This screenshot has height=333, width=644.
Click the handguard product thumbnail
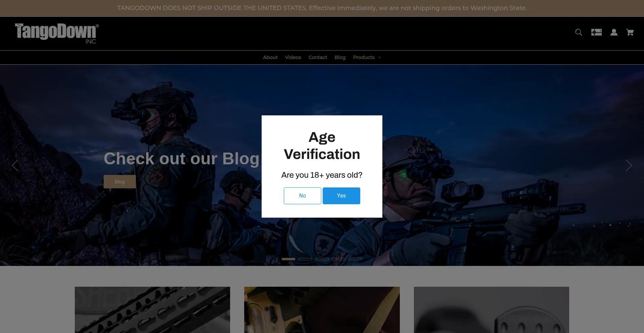click(152, 310)
